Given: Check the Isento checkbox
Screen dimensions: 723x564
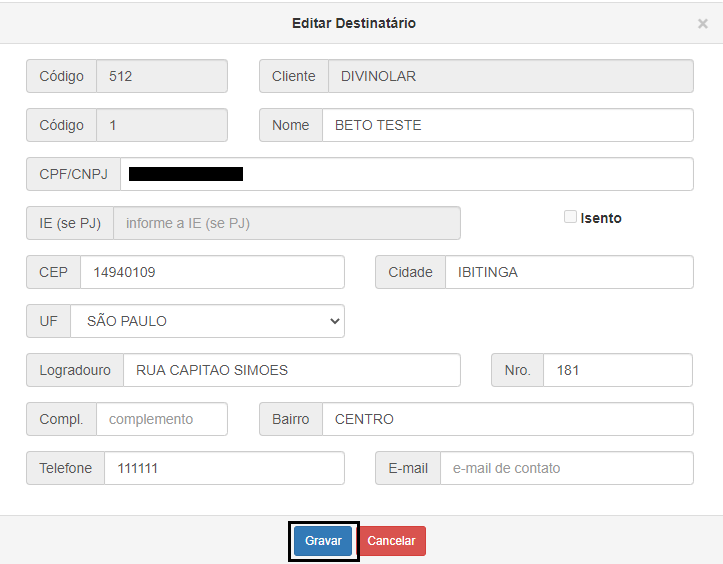Looking at the screenshot, I should (x=570, y=217).
